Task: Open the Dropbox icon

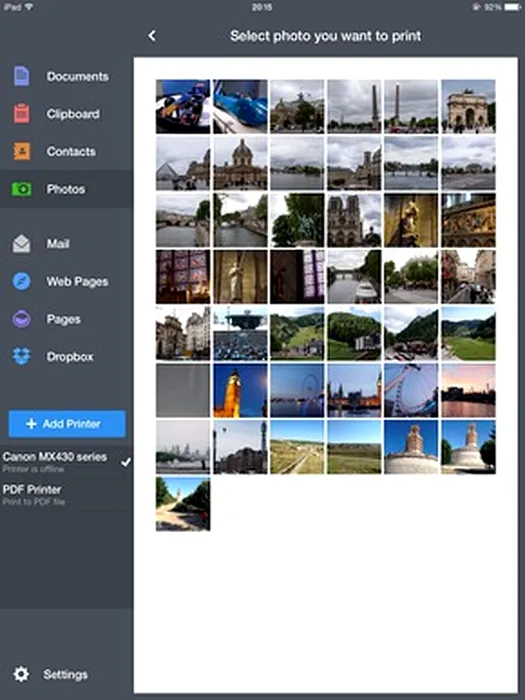Action: click(21, 357)
